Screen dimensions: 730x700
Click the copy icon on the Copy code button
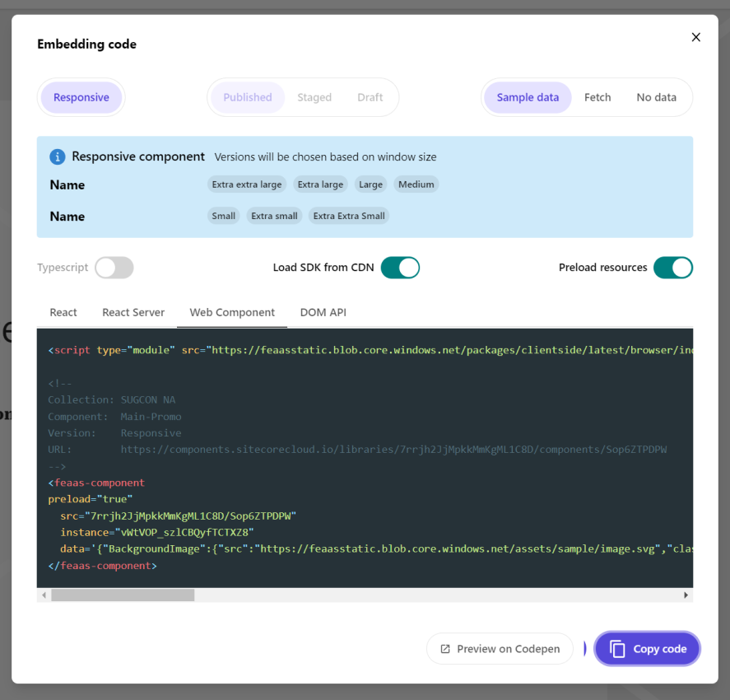coord(618,648)
